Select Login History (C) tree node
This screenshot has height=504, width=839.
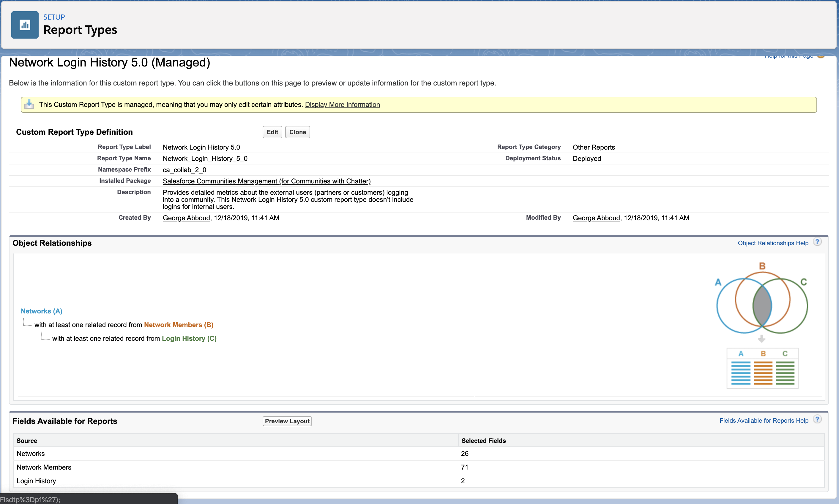tap(189, 338)
